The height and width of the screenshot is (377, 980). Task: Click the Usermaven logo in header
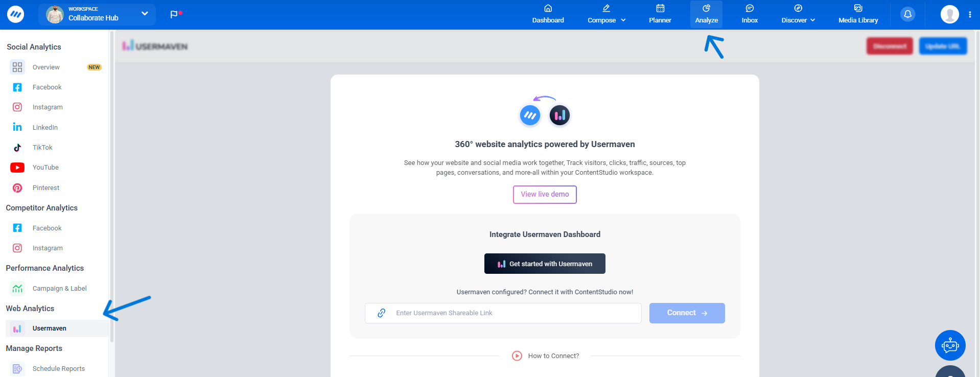(155, 46)
